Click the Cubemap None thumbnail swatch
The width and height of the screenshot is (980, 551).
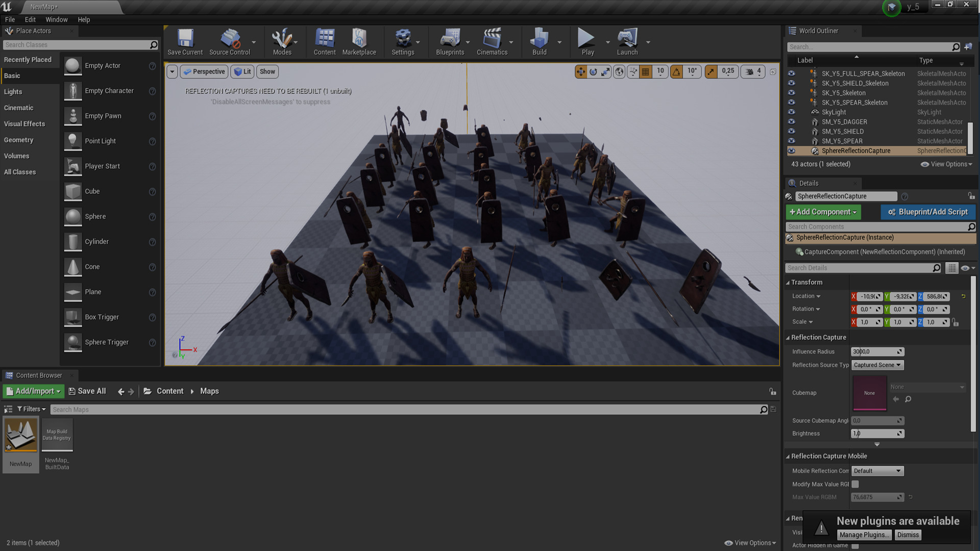[870, 393]
